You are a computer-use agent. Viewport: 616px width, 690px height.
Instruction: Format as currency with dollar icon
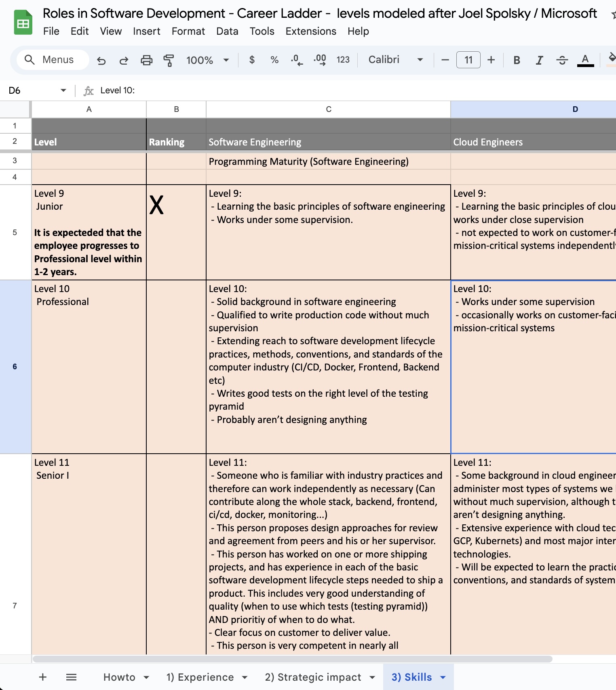[252, 60]
